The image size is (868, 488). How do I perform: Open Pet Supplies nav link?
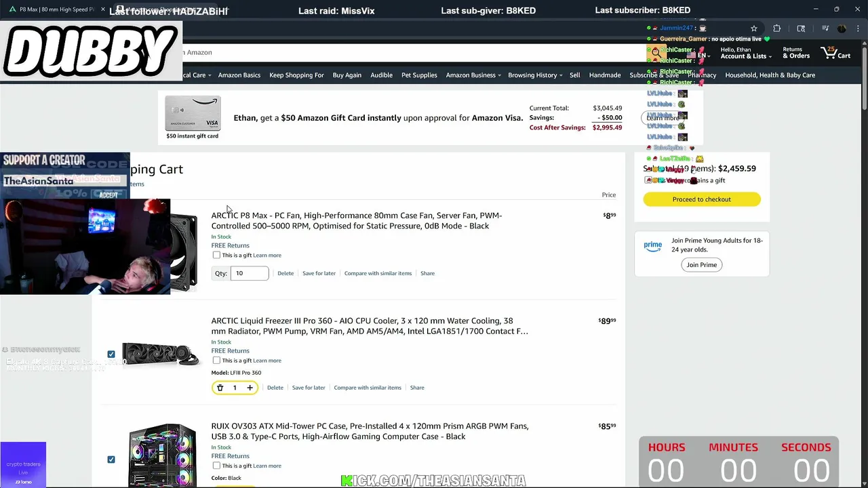coord(419,75)
